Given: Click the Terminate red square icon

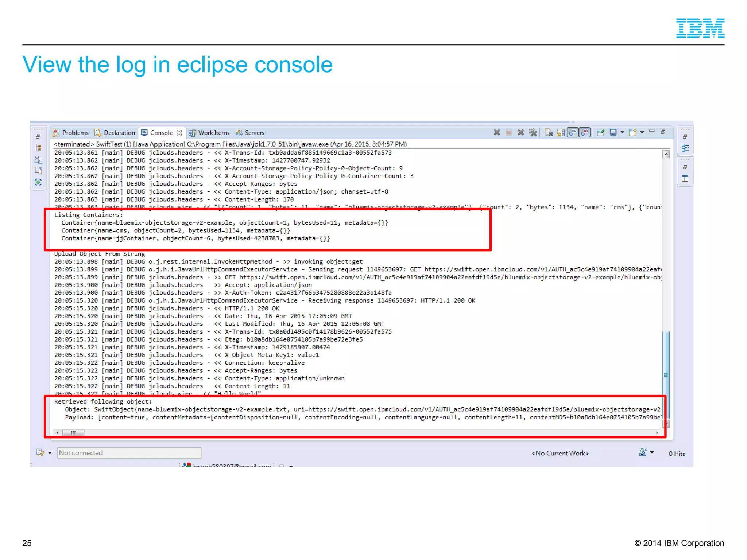Looking at the screenshot, I should coord(509,133).
